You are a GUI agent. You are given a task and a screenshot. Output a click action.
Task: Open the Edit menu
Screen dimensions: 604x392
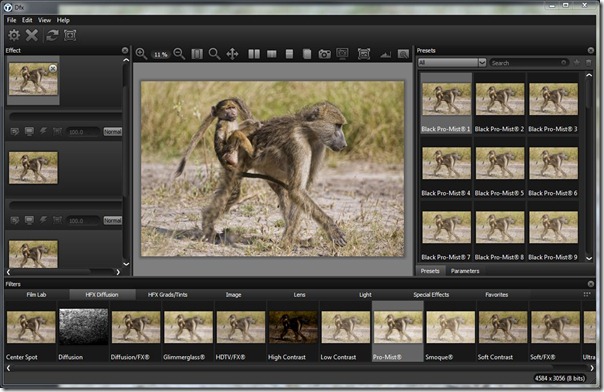coord(27,20)
